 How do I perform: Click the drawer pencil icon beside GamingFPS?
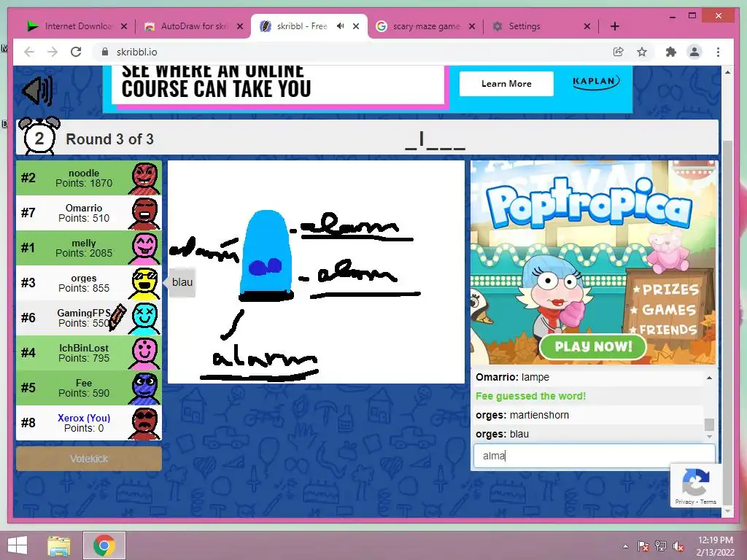[x=117, y=318]
